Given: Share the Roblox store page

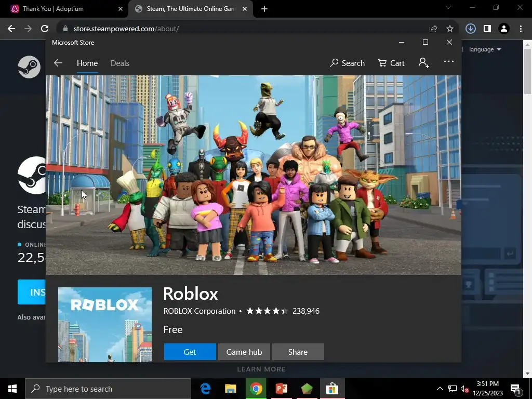Looking at the screenshot, I should click(x=298, y=352).
